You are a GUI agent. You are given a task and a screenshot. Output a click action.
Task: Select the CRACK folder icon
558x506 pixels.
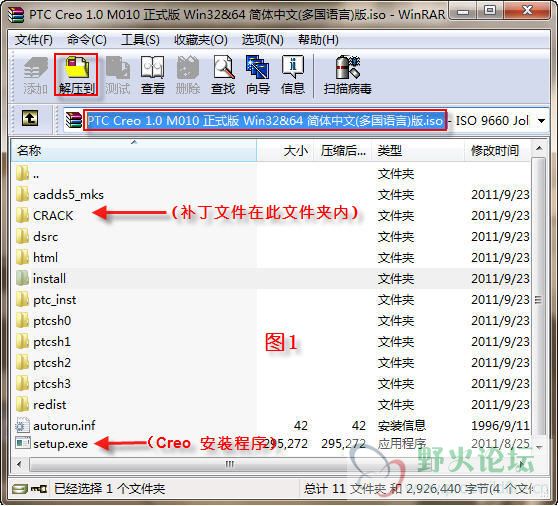coord(22,215)
